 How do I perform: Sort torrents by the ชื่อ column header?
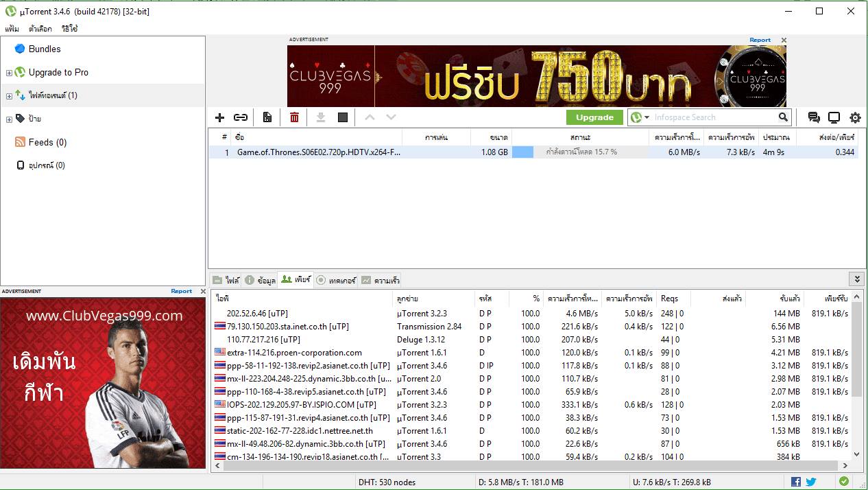317,137
